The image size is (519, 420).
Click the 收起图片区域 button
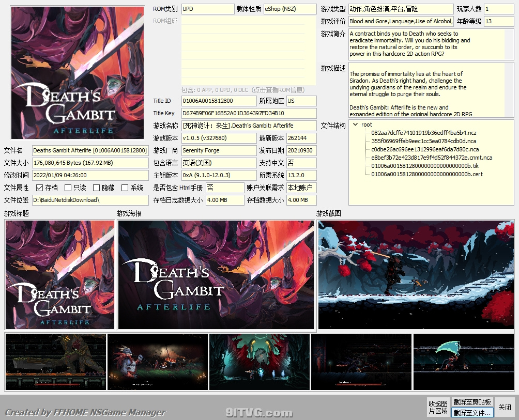pos(438,407)
